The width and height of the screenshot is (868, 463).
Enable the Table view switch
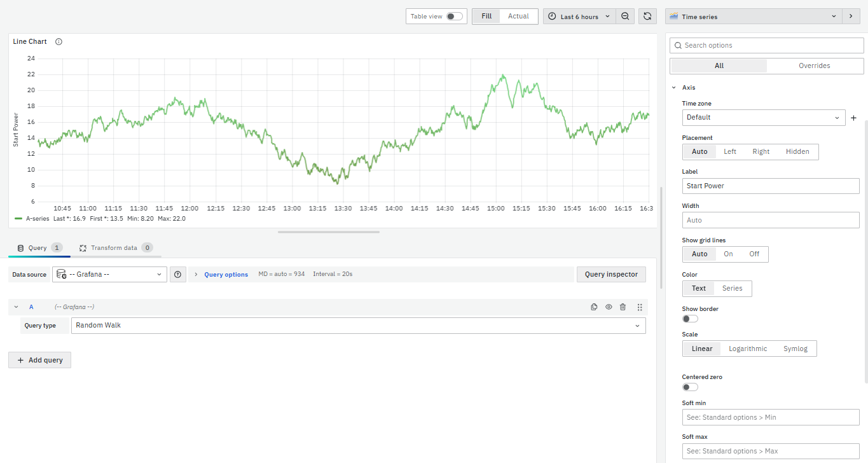pyautogui.click(x=454, y=17)
